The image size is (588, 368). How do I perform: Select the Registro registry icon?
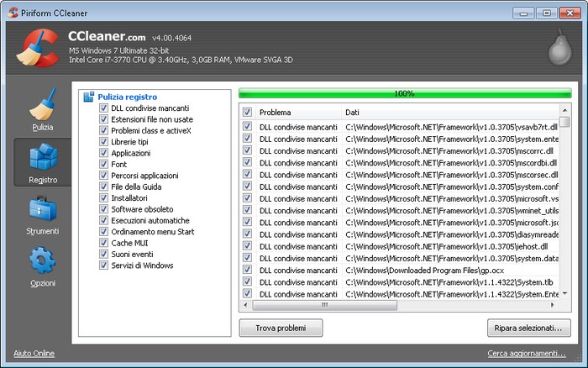coord(42,160)
